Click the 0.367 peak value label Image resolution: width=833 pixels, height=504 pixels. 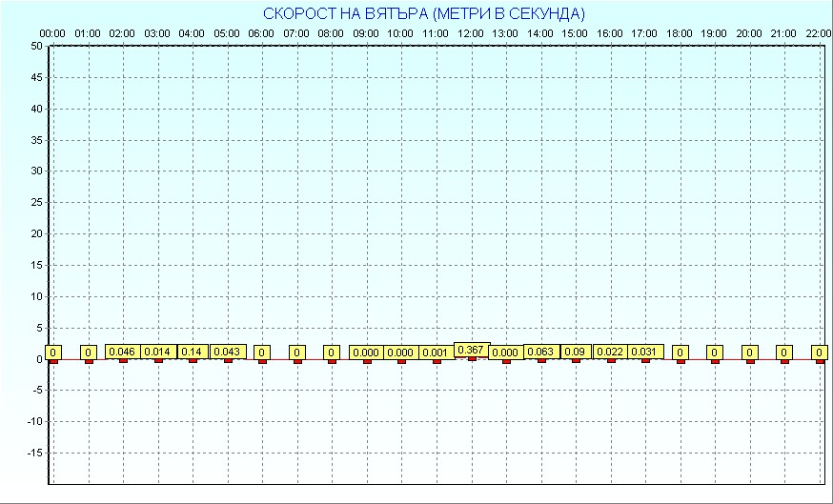pos(472,350)
